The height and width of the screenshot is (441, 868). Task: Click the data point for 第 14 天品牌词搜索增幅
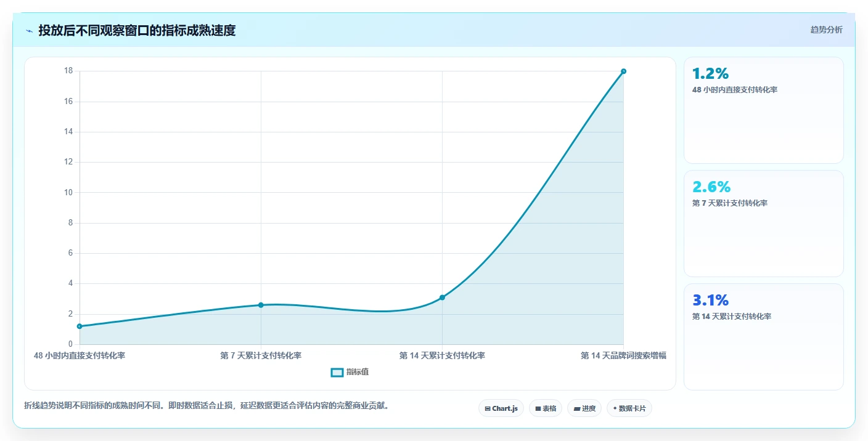point(623,71)
